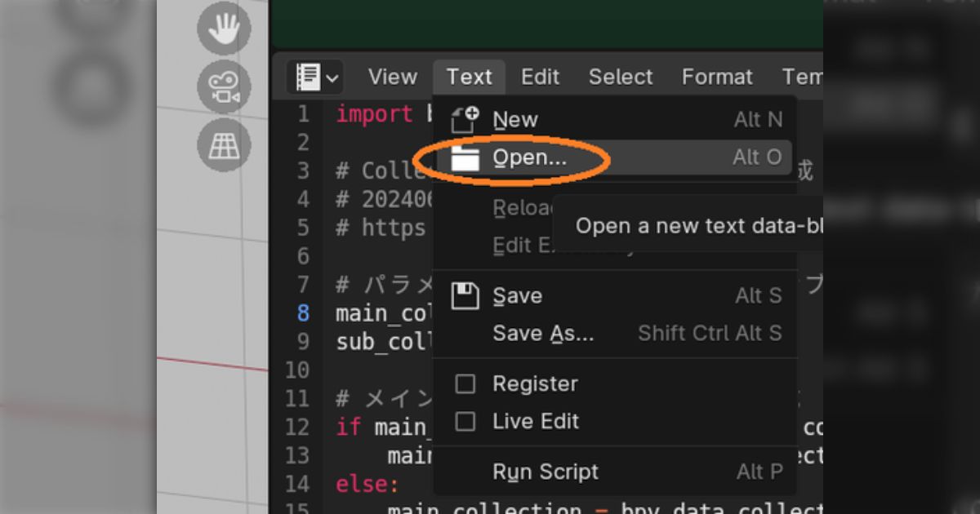The image size is (980, 514).
Task: Open the View menu
Action: point(392,78)
